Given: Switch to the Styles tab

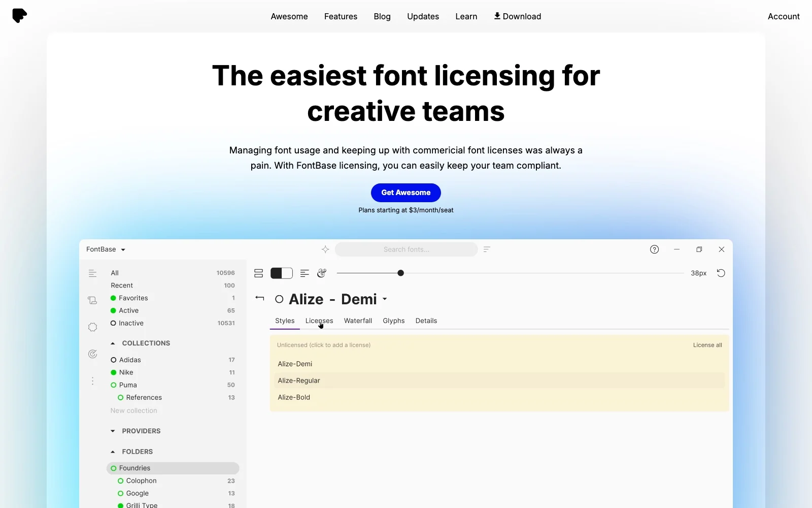Looking at the screenshot, I should point(285,321).
